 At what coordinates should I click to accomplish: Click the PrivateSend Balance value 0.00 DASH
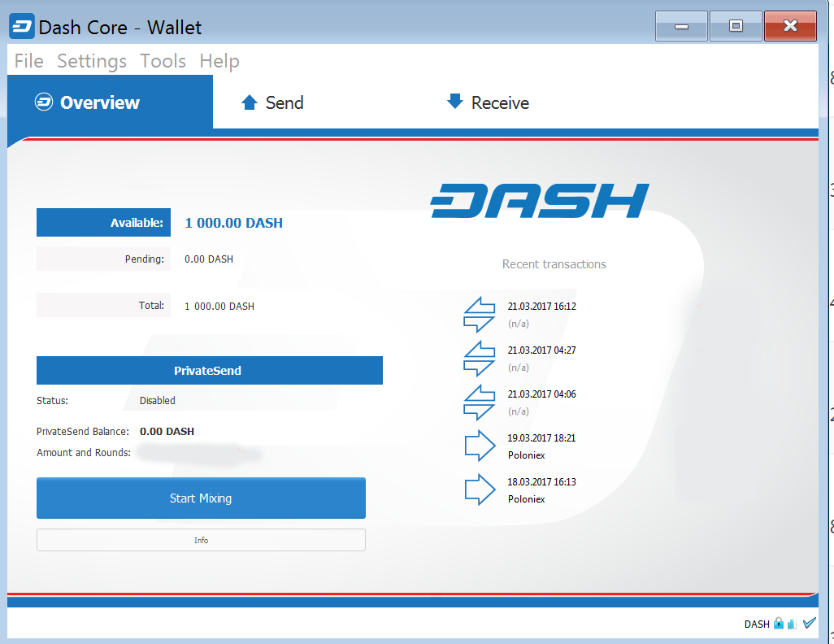[167, 431]
